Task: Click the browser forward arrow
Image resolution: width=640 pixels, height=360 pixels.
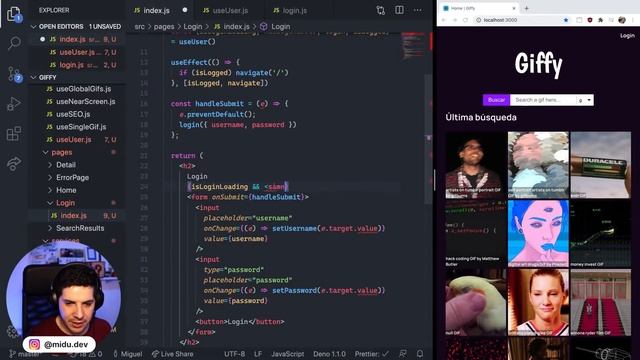Action: click(x=455, y=20)
